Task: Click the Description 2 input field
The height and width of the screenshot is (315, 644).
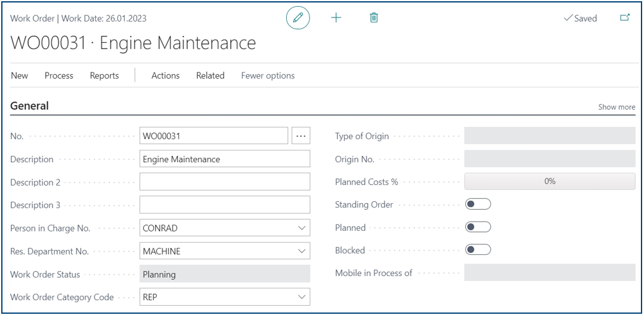Action: coord(225,182)
